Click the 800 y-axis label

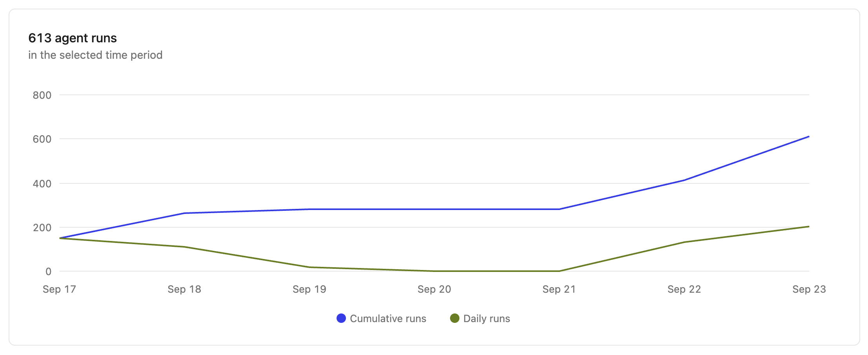tap(42, 95)
